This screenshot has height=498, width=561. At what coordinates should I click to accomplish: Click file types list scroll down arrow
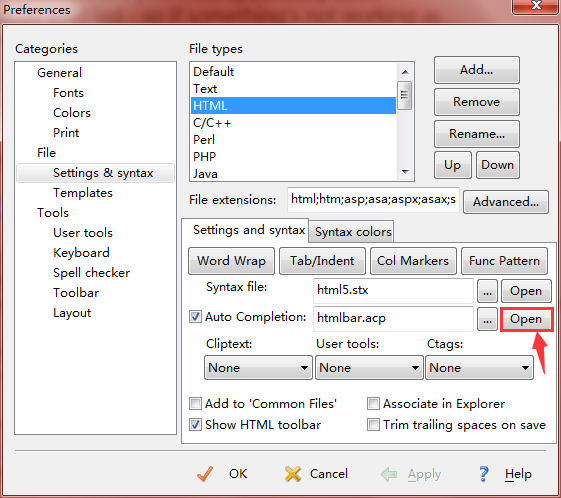(405, 172)
